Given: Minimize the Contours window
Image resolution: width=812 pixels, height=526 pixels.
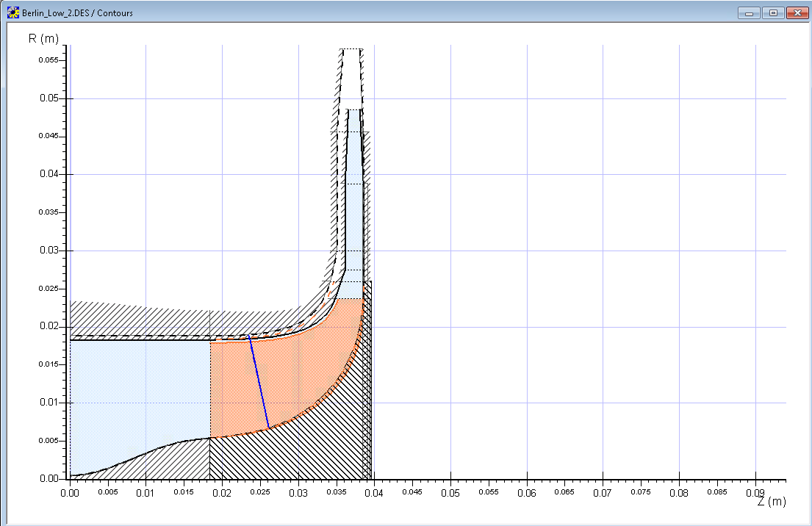Looking at the screenshot, I should [x=749, y=12].
